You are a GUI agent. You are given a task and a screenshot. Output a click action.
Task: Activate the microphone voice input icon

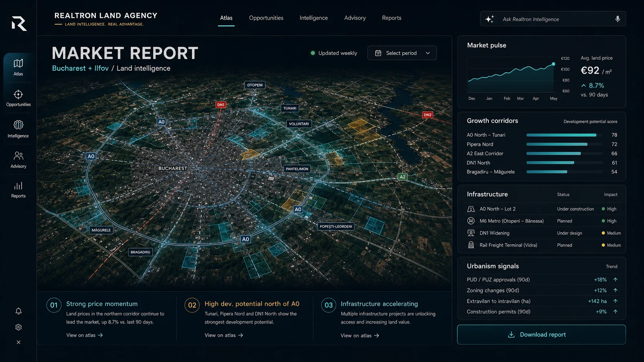pos(617,19)
